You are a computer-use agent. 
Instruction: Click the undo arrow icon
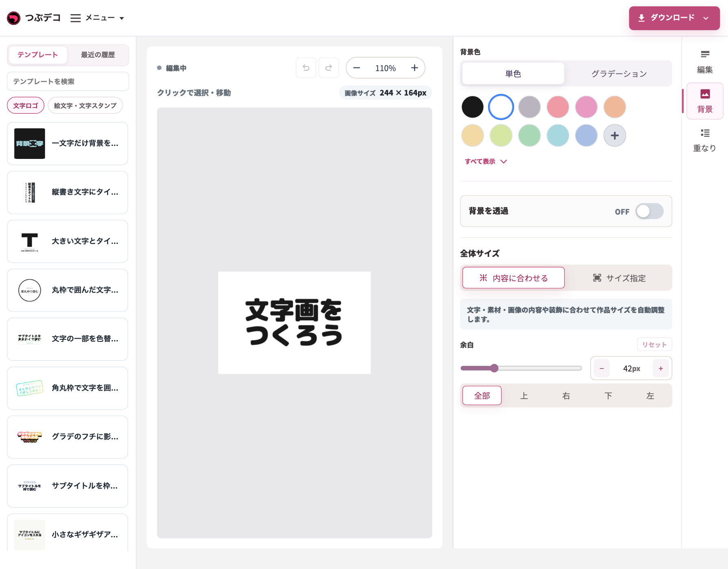pos(306,68)
